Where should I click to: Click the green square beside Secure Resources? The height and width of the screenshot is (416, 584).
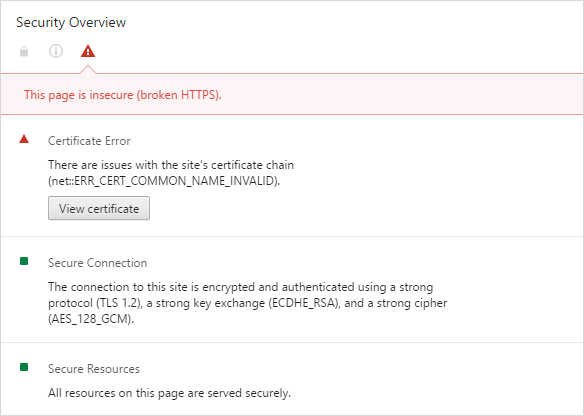coord(24,367)
